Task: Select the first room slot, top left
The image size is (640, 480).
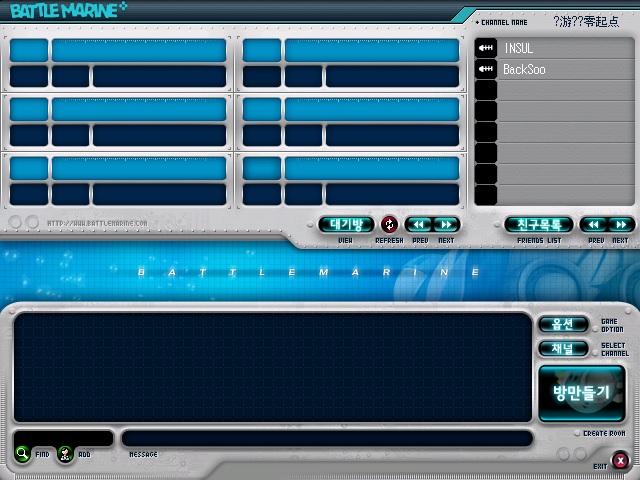Action: point(118,63)
